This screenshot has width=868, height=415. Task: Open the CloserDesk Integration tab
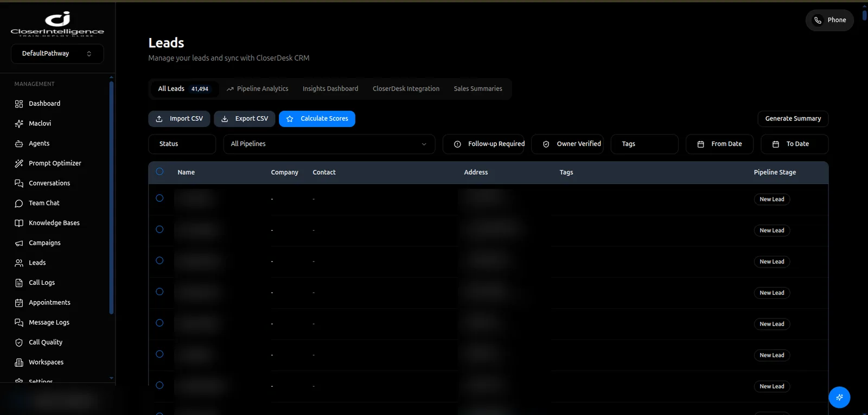(x=406, y=89)
